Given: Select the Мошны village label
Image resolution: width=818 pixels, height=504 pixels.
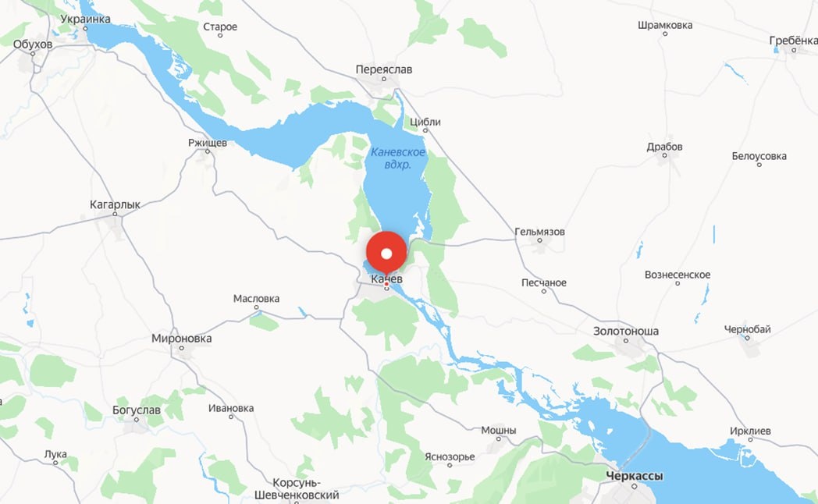Looking at the screenshot, I should coord(498,430).
